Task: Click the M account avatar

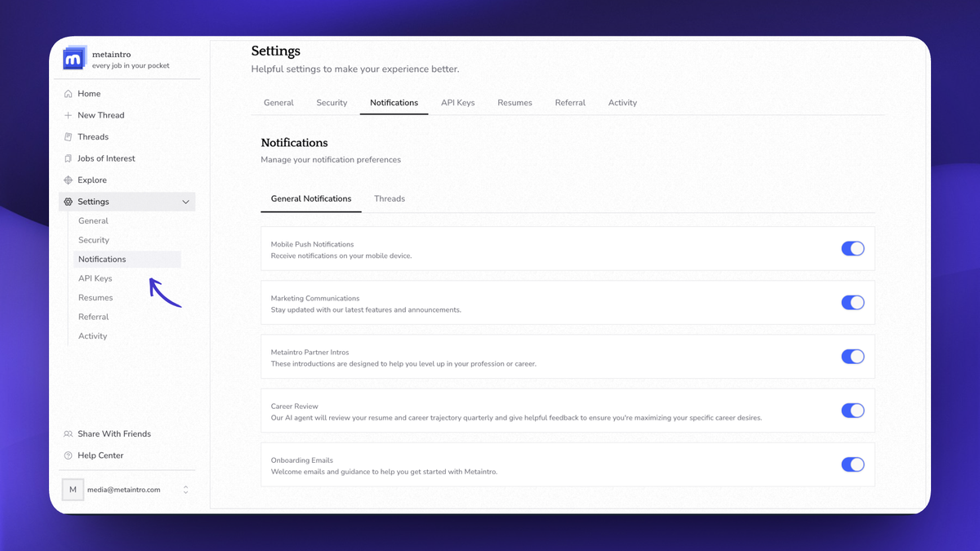Action: click(73, 490)
